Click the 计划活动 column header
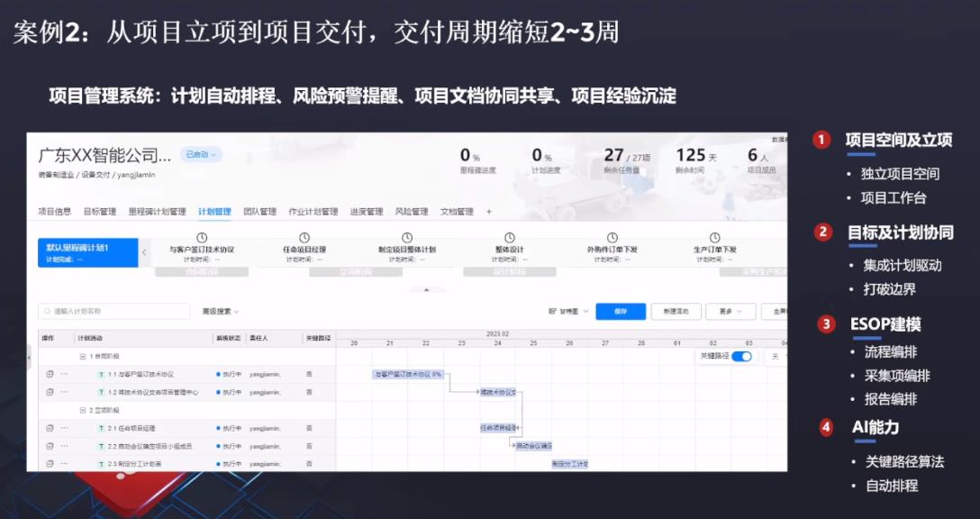The width and height of the screenshot is (980, 519). tap(90, 338)
